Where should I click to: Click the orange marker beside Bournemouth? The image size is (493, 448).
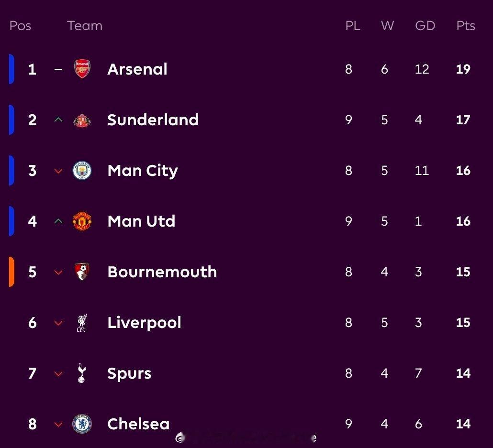(11, 272)
